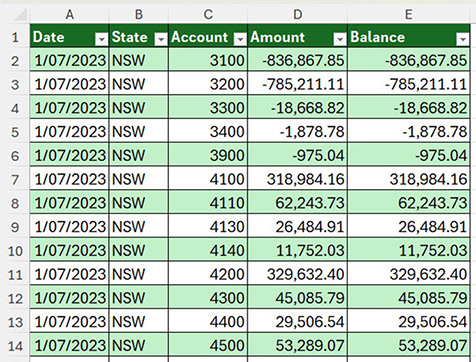
Task: Select row 11 header
Action: 15,274
